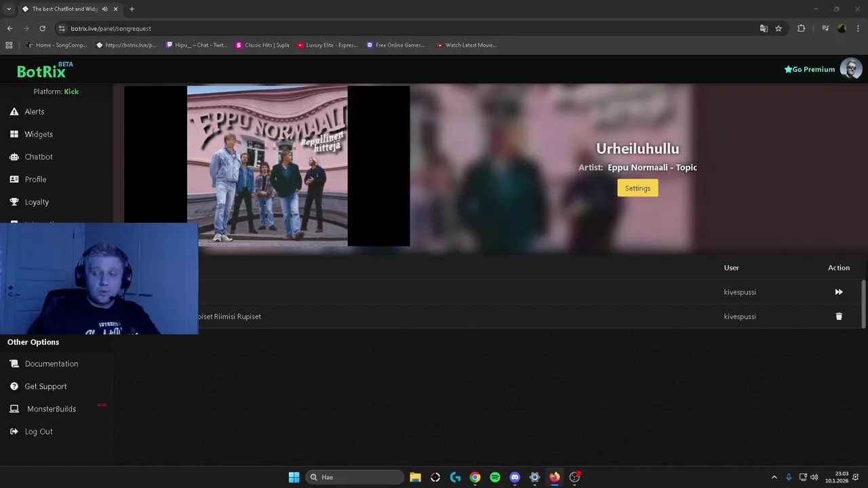Open the Alerts section icon
868x488 pixels.
(x=14, y=112)
